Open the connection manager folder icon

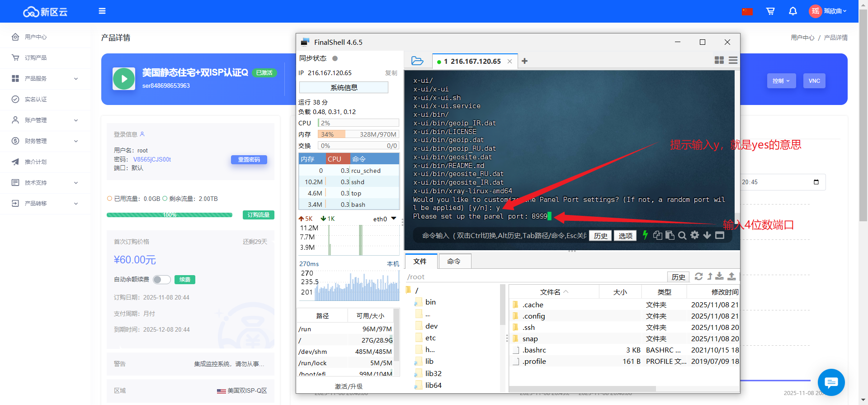pyautogui.click(x=417, y=61)
